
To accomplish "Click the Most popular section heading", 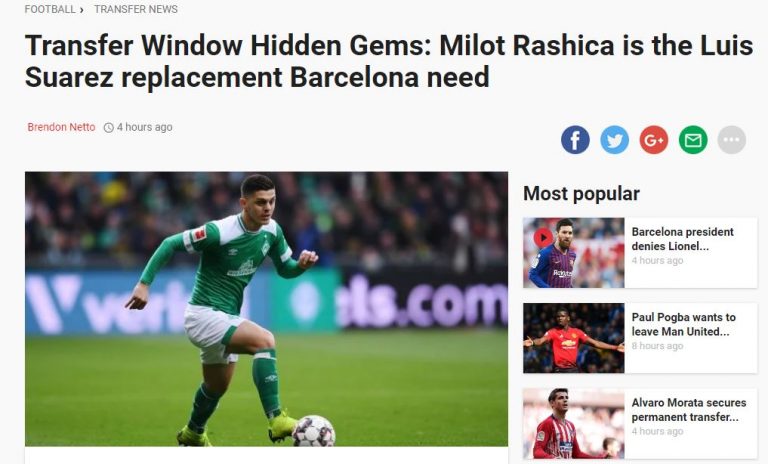I will coord(581,194).
